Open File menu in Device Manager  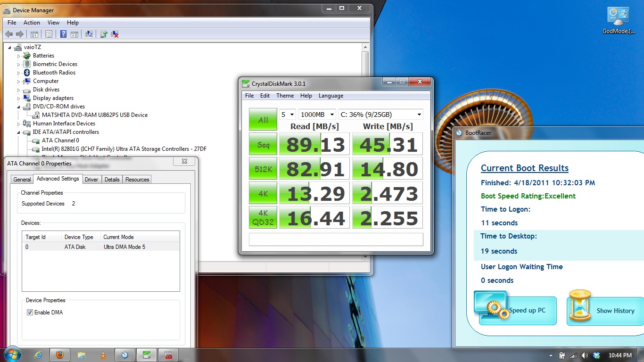[12, 23]
